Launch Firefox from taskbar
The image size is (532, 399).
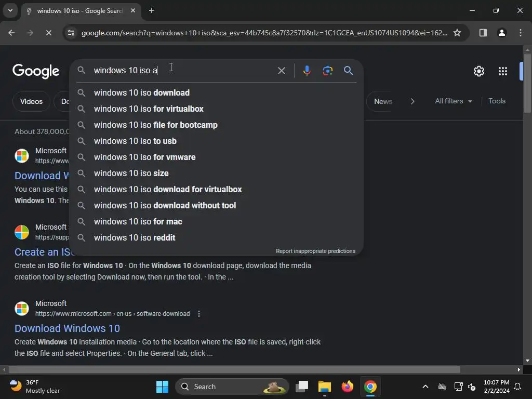pos(347,387)
